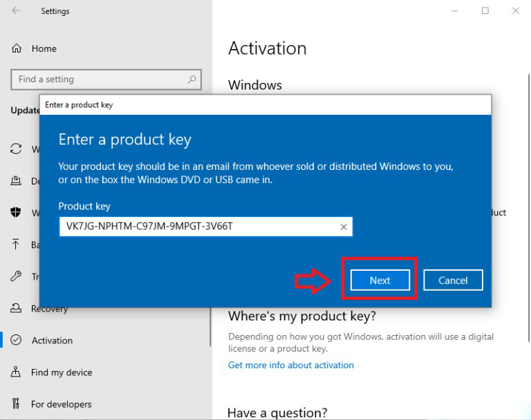Select the Troubleshoot wrench icon

pos(16,276)
